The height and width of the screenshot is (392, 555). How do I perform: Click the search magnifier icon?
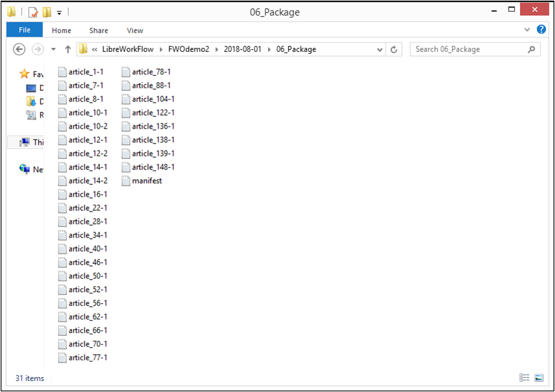531,49
